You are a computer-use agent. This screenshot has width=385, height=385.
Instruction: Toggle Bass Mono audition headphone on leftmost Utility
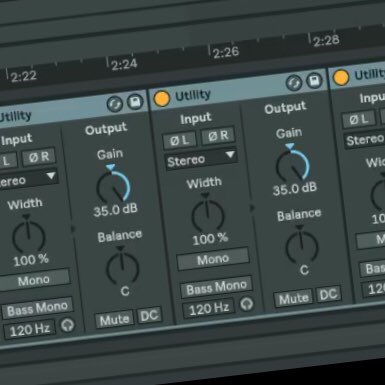click(67, 325)
